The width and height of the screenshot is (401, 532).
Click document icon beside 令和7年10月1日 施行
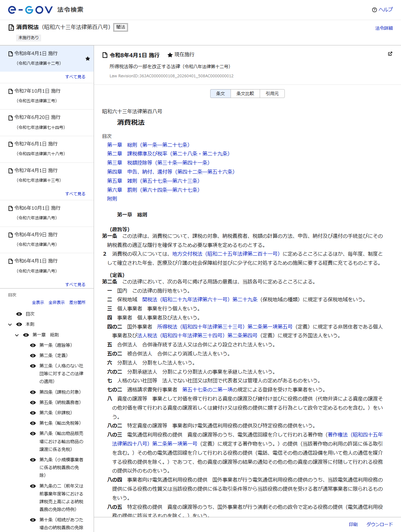[11, 91]
